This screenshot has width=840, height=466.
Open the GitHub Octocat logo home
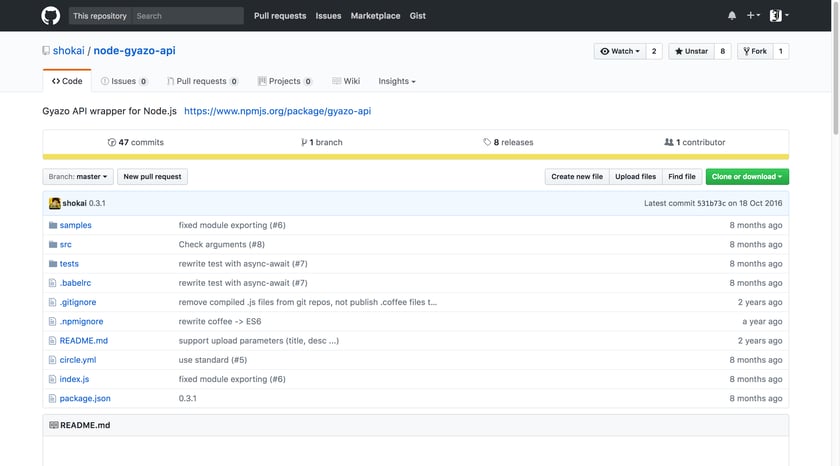[x=51, y=16]
